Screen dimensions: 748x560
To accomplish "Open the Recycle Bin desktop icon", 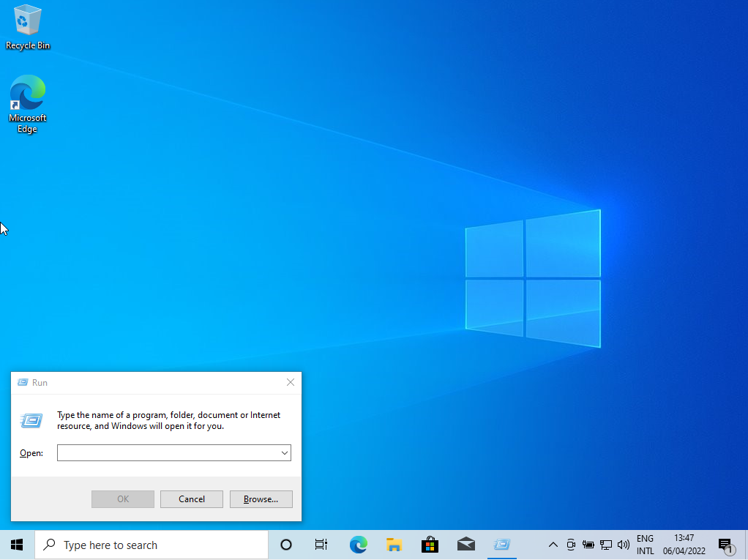I will (x=27, y=27).
